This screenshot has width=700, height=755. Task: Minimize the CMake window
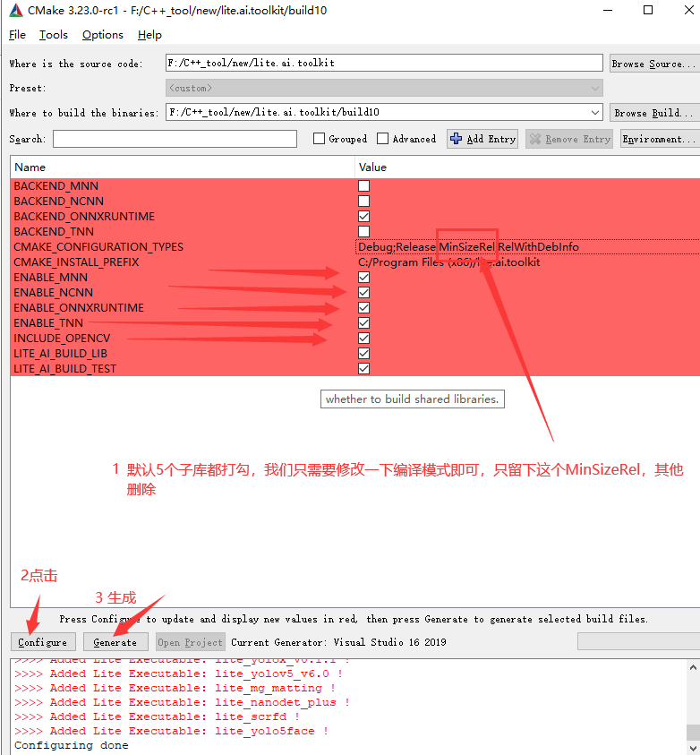click(608, 10)
